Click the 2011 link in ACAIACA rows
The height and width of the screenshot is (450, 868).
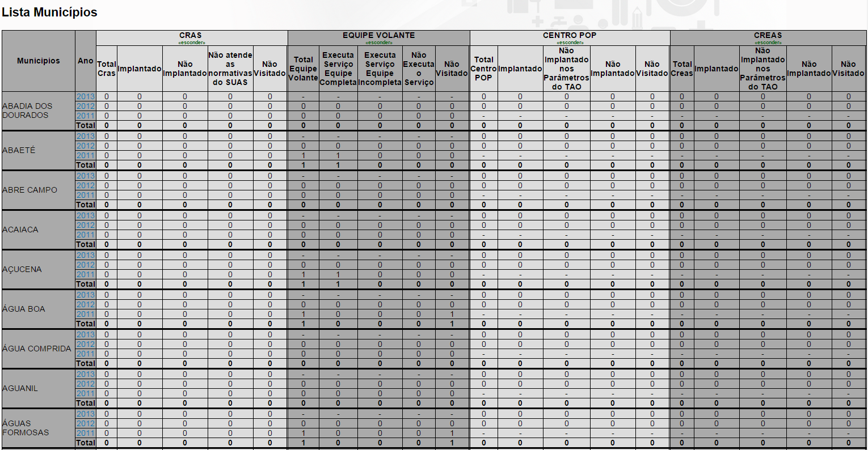click(x=86, y=235)
